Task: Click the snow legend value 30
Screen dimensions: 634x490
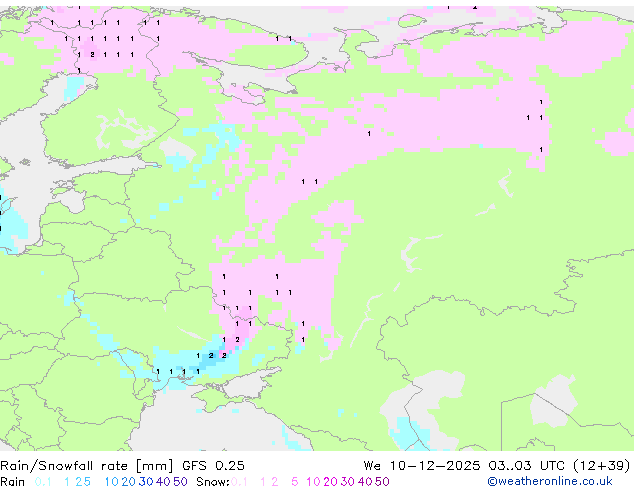Action: tap(348, 482)
